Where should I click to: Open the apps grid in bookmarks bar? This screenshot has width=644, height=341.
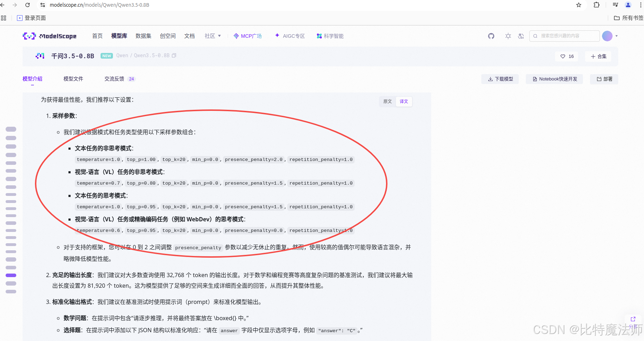point(4,18)
